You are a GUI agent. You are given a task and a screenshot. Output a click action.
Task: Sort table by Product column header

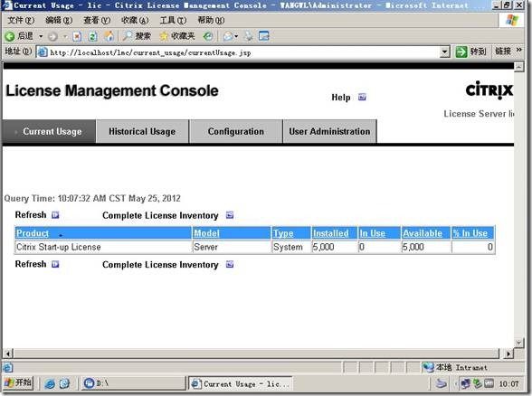click(x=33, y=233)
